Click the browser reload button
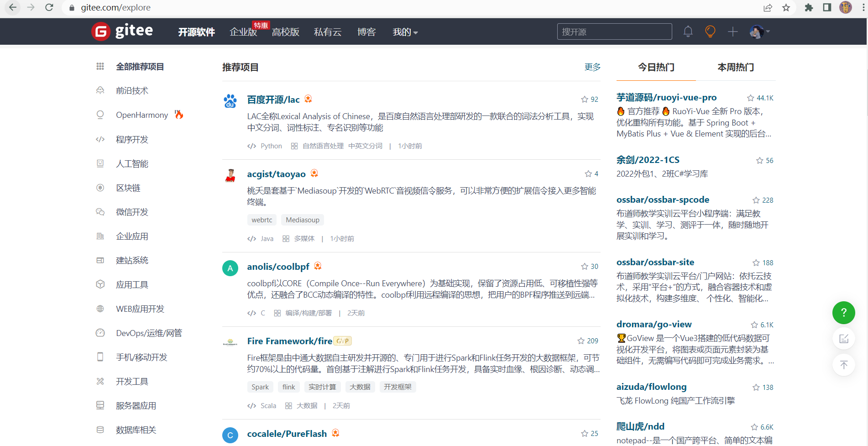This screenshot has height=446, width=868. [x=49, y=7]
